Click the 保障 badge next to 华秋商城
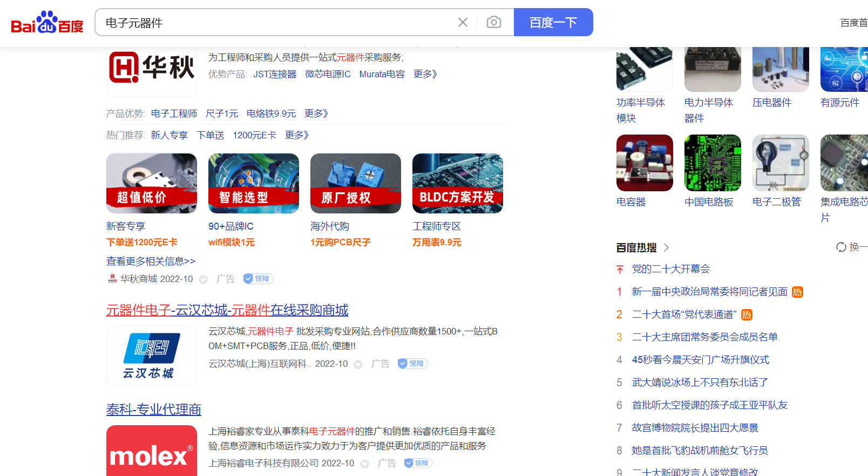The height and width of the screenshot is (476, 868). 258,279
